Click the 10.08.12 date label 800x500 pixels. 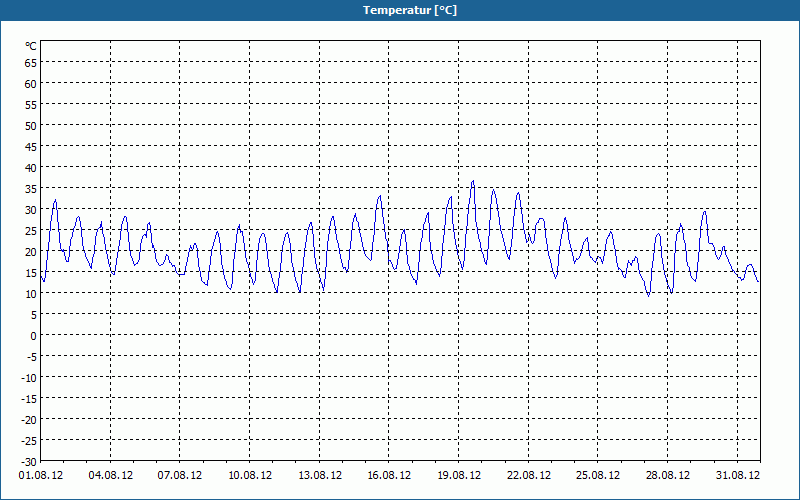coord(249,475)
